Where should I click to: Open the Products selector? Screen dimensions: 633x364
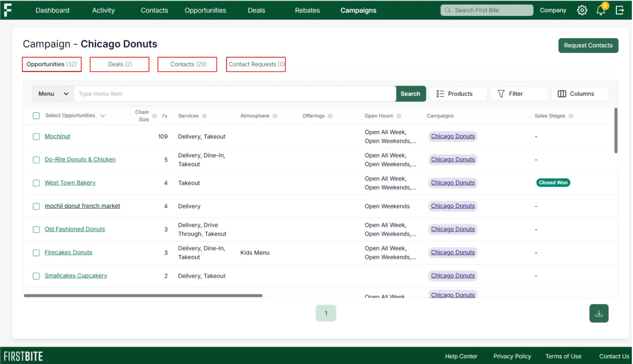[x=459, y=94]
